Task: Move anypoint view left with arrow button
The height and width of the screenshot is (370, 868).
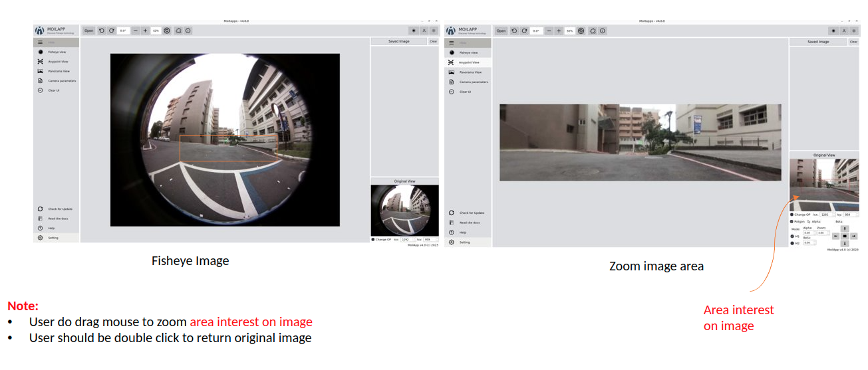Action: (836, 236)
